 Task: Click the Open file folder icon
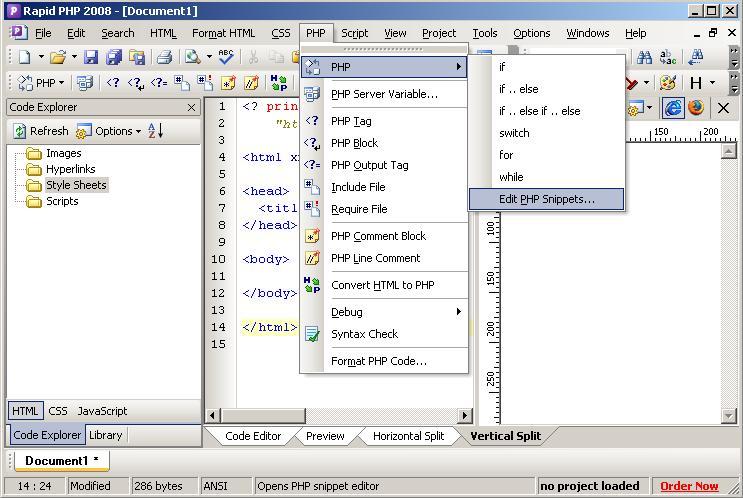(x=58, y=57)
